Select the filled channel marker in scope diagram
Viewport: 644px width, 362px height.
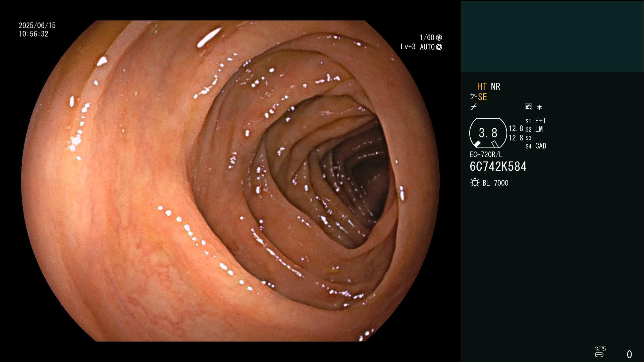click(477, 144)
